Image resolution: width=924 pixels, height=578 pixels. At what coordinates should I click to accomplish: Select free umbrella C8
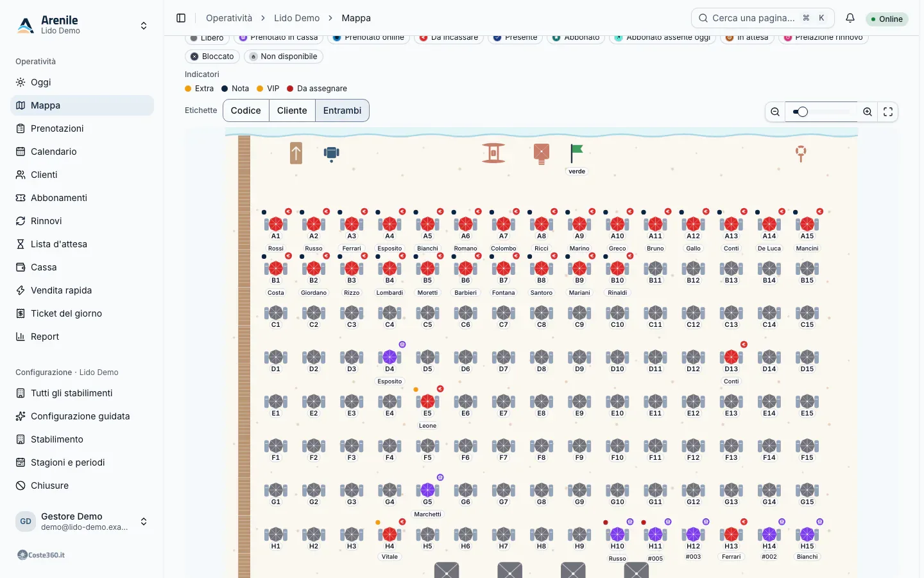[x=542, y=313]
